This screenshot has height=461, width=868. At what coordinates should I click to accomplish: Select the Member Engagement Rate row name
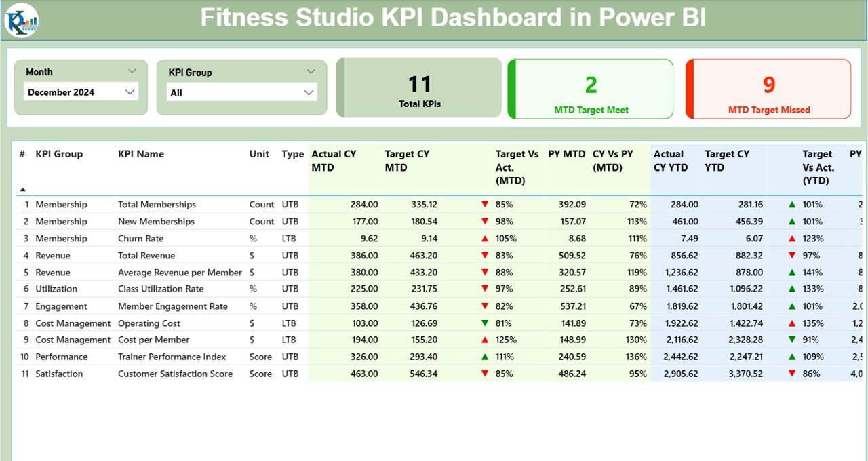173,306
